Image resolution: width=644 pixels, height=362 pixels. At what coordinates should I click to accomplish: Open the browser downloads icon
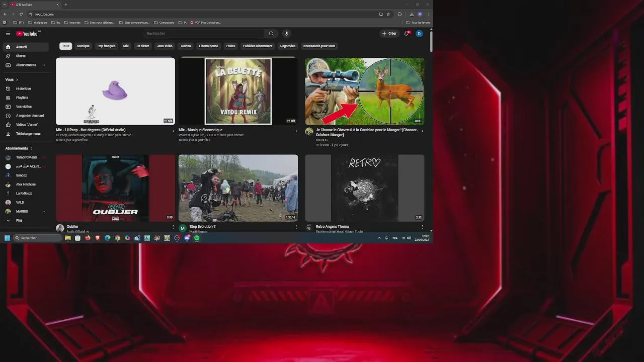point(412,14)
